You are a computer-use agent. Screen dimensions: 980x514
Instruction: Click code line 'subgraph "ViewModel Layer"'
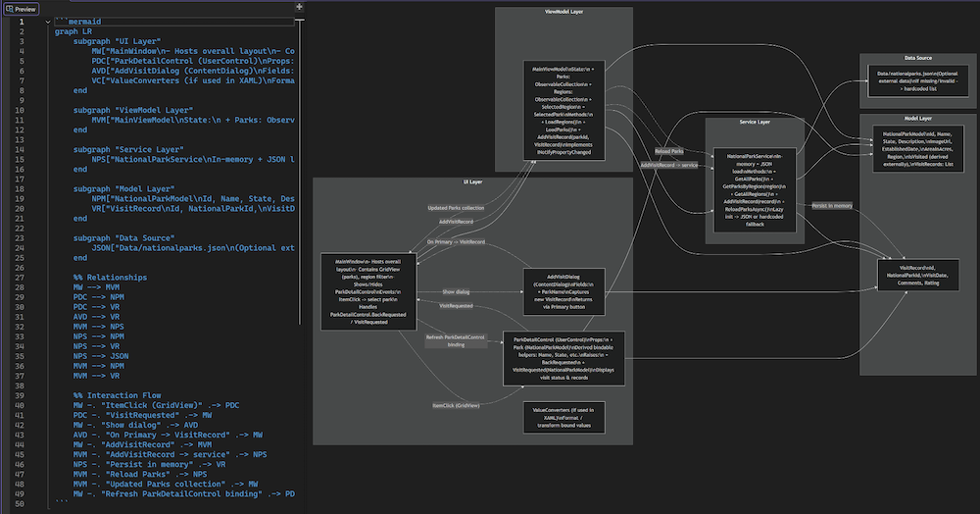point(133,110)
